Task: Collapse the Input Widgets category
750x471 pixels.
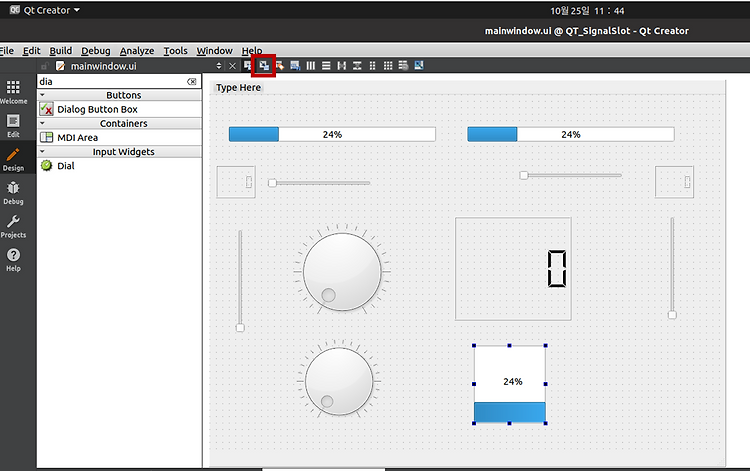Action: (x=42, y=152)
